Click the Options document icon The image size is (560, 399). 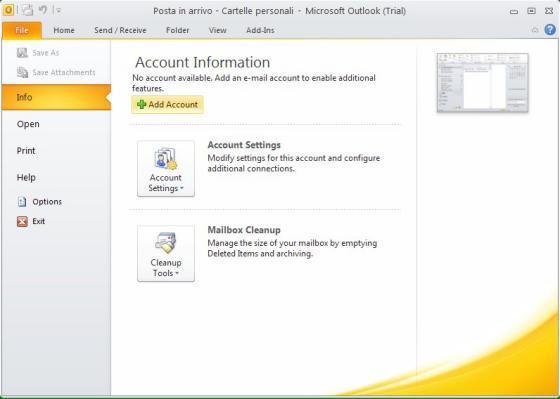(x=22, y=202)
